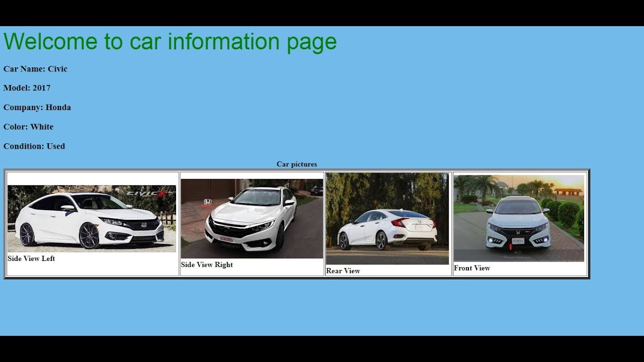The height and width of the screenshot is (362, 644).
Task: Click the Side View Left car image
Action: (x=92, y=219)
